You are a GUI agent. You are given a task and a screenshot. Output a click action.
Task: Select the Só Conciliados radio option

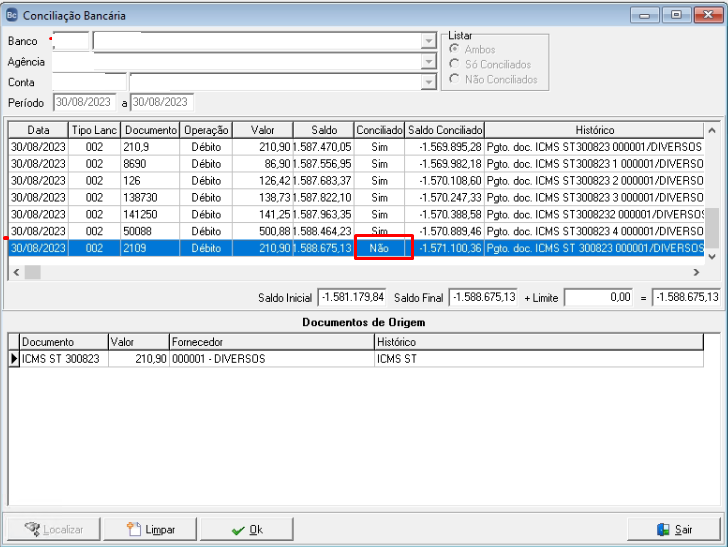[490, 64]
